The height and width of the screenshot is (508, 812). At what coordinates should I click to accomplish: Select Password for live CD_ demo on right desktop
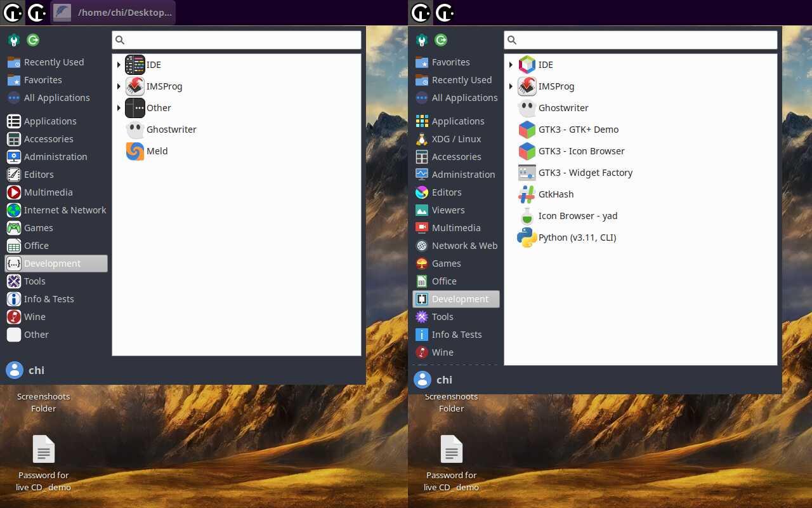pos(452,464)
